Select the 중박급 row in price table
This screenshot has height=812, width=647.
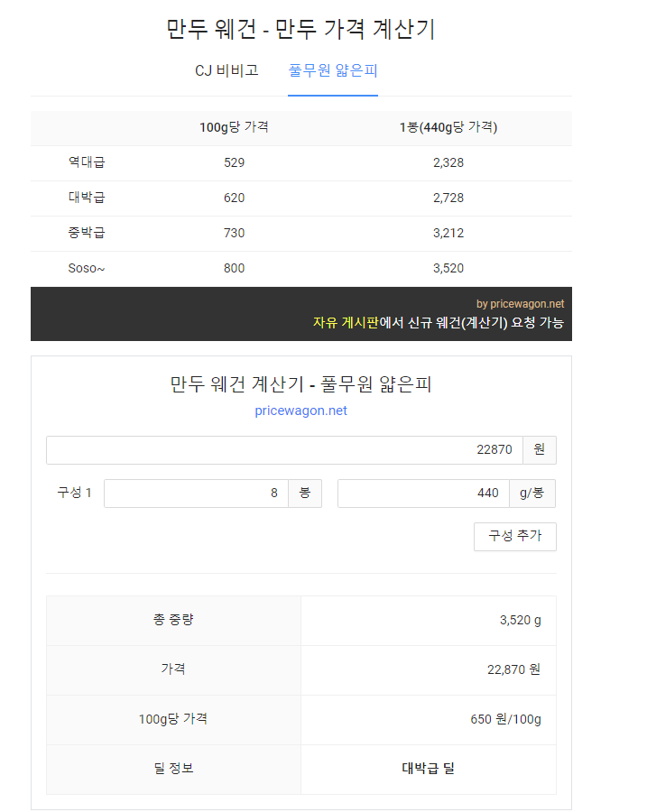coord(301,234)
